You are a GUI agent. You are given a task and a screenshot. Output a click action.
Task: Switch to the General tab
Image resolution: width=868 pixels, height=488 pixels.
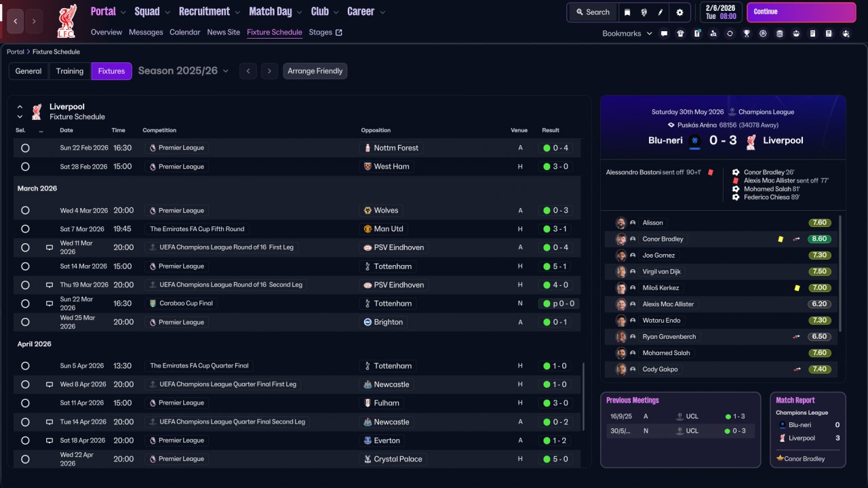click(28, 71)
